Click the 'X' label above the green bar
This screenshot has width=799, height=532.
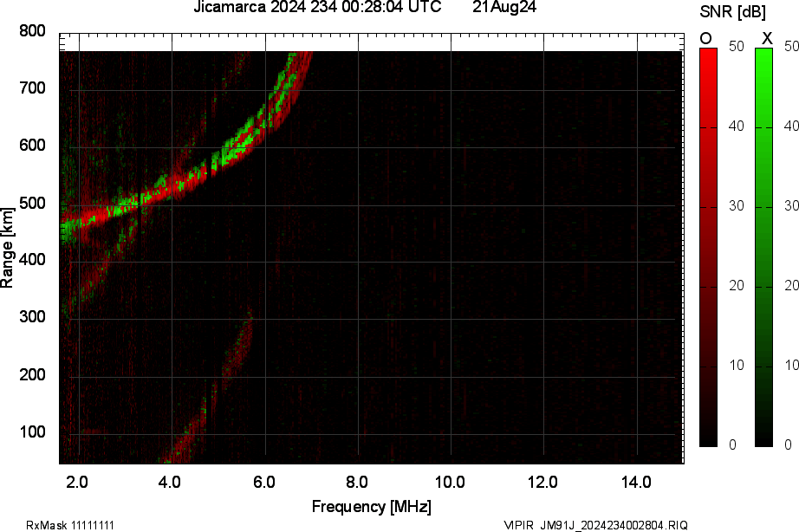click(x=767, y=38)
